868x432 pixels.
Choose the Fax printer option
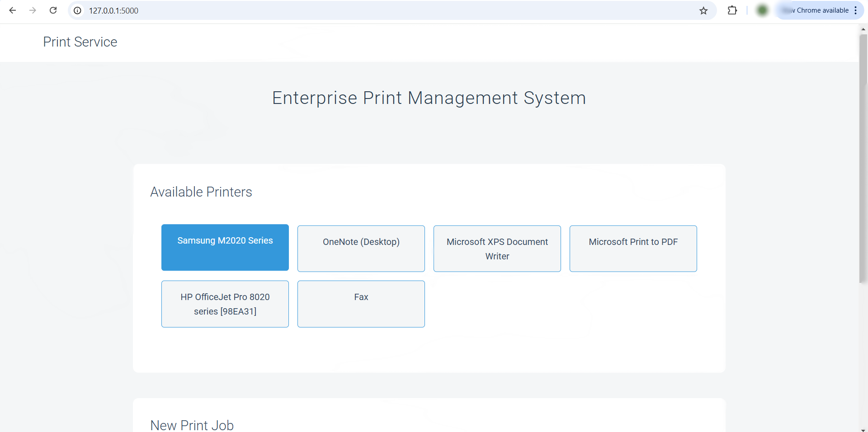click(361, 304)
